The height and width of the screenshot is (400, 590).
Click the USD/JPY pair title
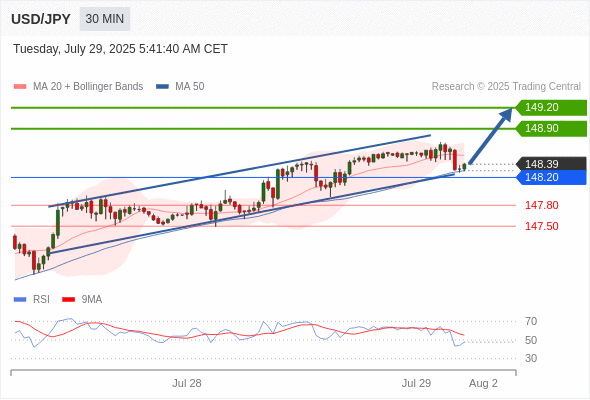[x=41, y=19]
